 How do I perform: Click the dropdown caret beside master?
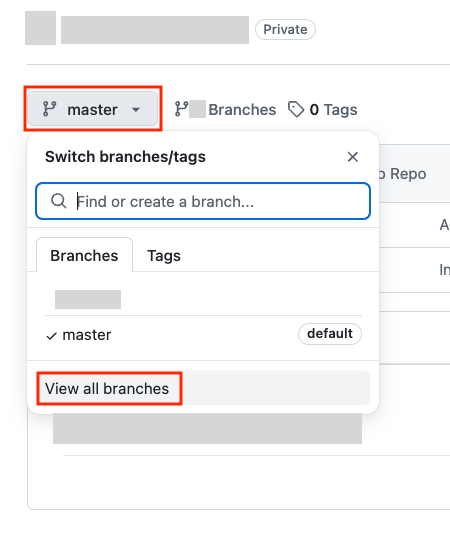click(x=136, y=110)
